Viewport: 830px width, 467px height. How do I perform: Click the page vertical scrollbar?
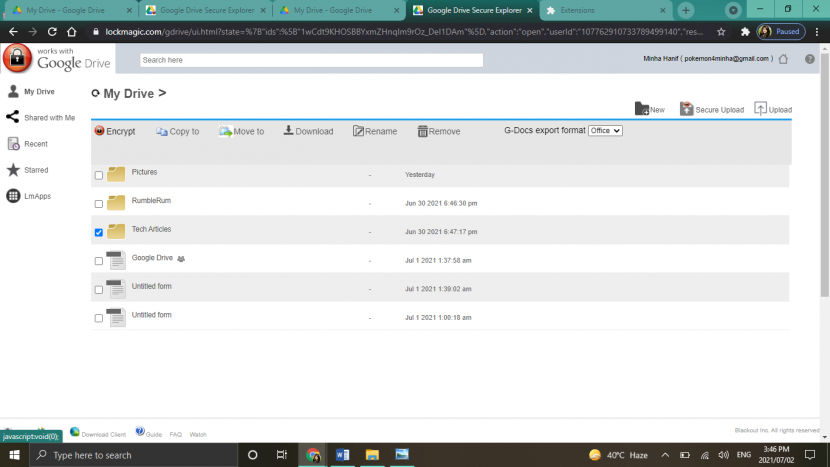825,175
